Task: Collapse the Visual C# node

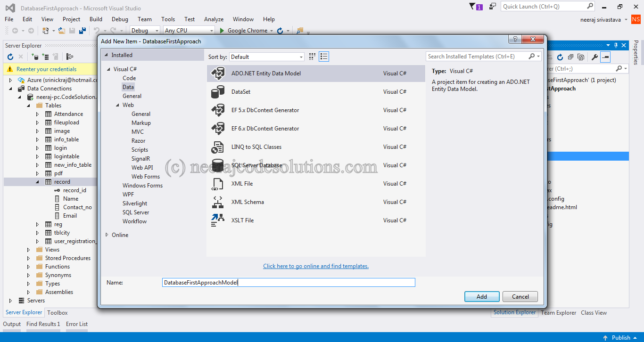Action: point(108,69)
